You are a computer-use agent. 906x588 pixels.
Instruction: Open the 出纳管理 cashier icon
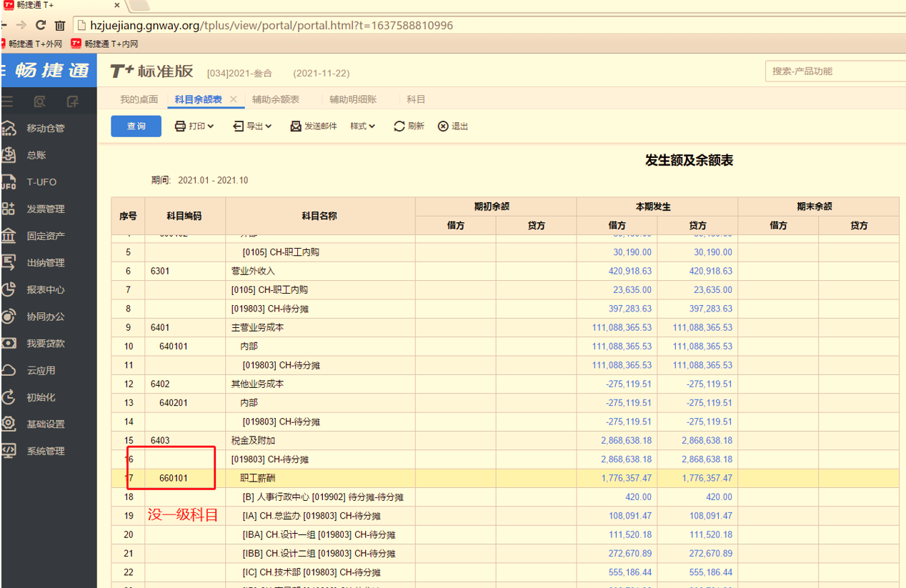point(9,262)
